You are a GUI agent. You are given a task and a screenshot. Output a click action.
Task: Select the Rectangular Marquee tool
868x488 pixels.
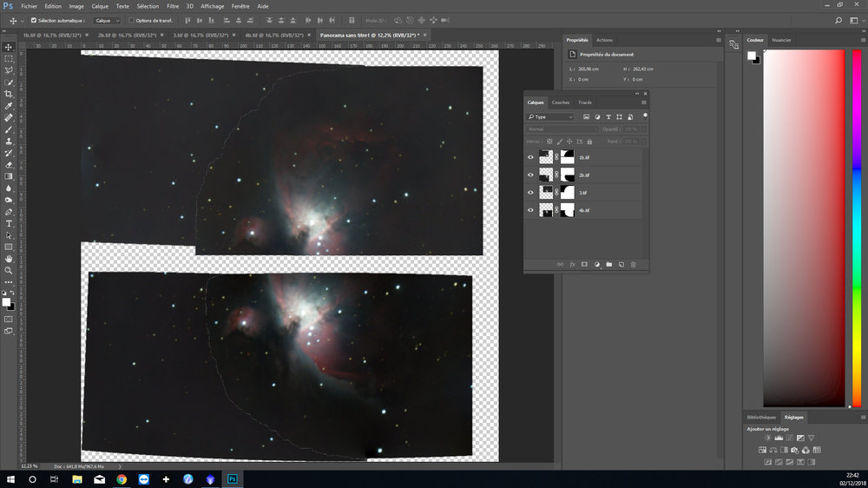[x=9, y=59]
